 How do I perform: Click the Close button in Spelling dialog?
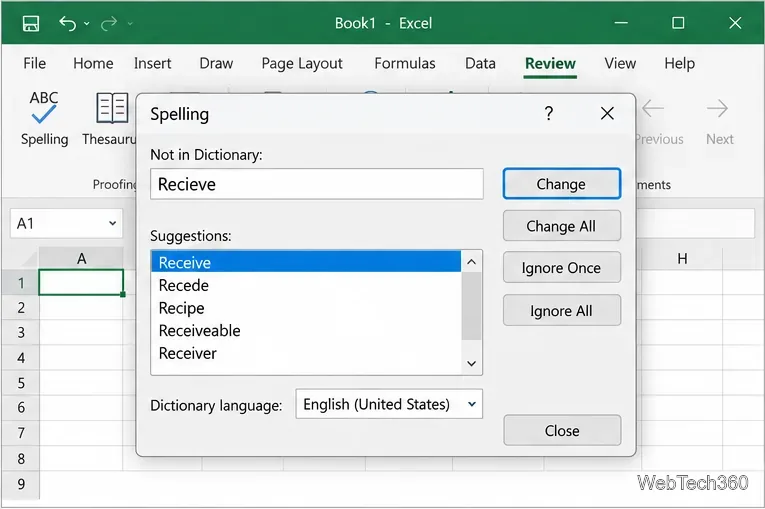[x=562, y=430]
